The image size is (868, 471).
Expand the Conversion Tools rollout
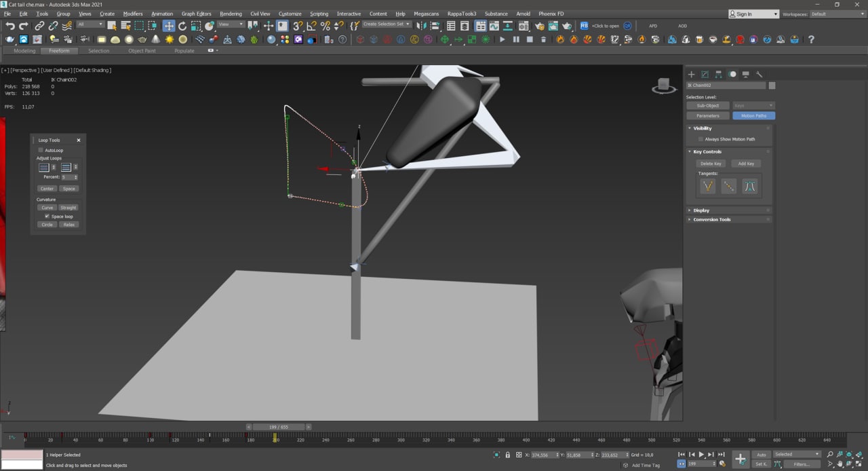[x=711, y=219]
